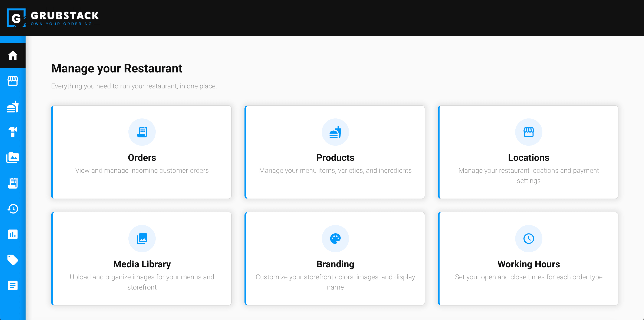Click 'View and manage incoming customer orders' text
Image resolution: width=644 pixels, height=320 pixels.
142,171
